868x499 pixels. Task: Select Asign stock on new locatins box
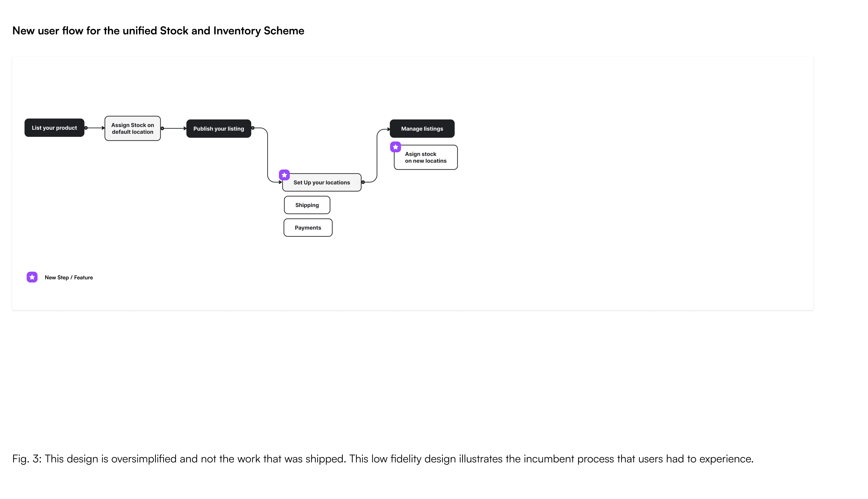coord(426,158)
